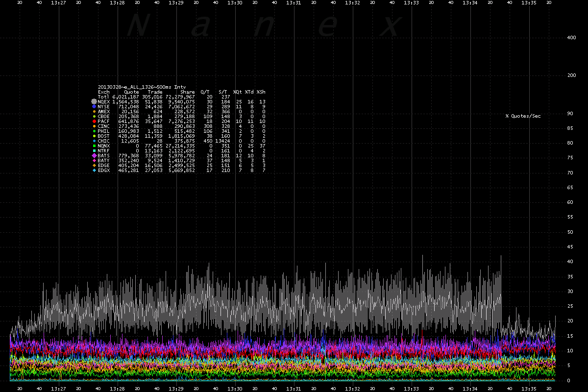
Task: Pick the orange CINC legend dot
Action: 94,126
